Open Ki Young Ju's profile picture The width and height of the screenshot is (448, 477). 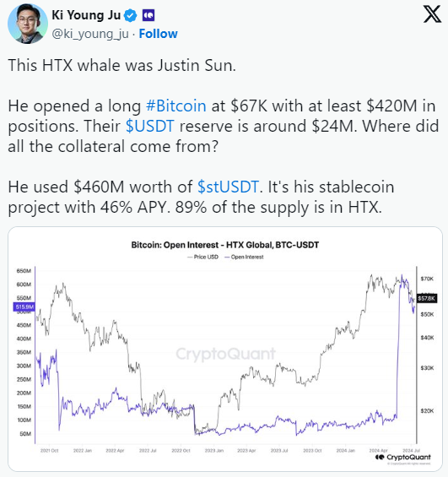[28, 24]
